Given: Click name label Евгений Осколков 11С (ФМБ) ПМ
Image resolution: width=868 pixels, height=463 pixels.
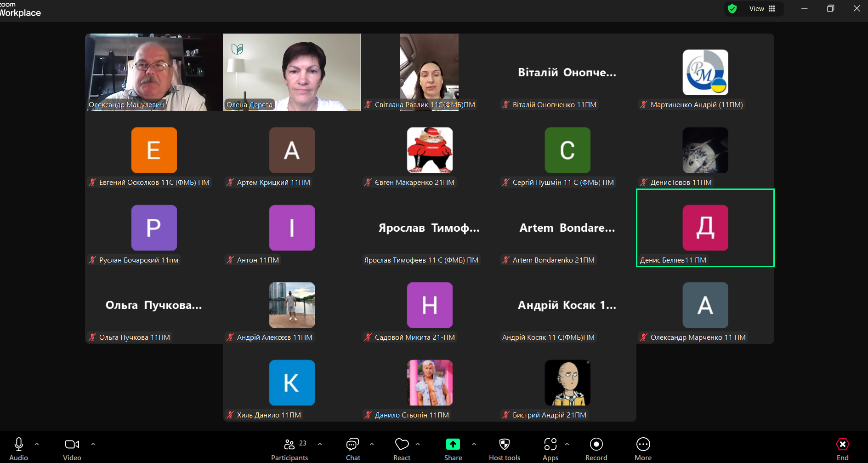Looking at the screenshot, I should pyautogui.click(x=154, y=183).
